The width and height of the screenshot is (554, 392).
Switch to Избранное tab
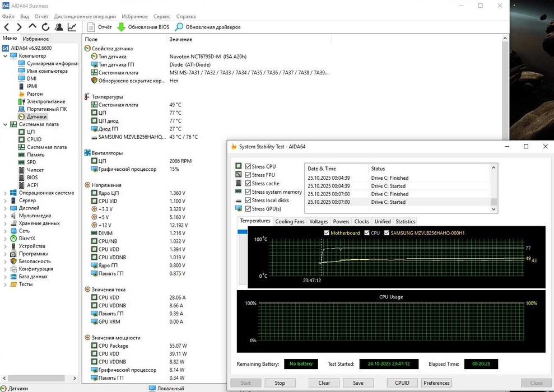tap(35, 39)
